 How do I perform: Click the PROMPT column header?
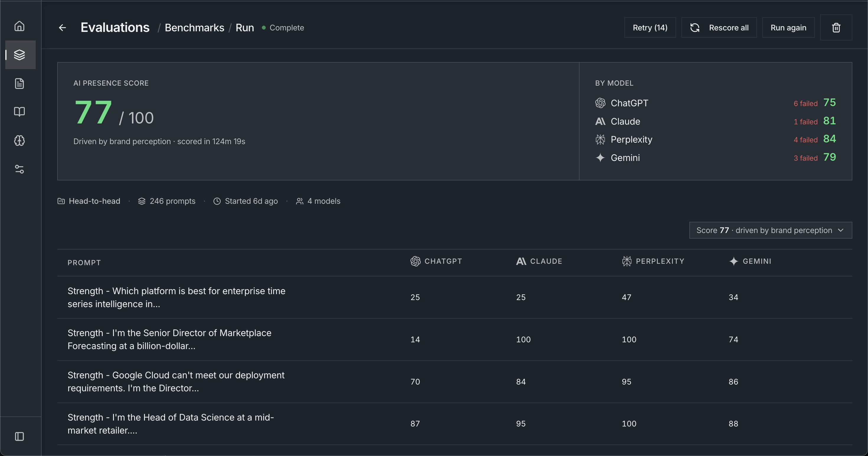coord(84,263)
